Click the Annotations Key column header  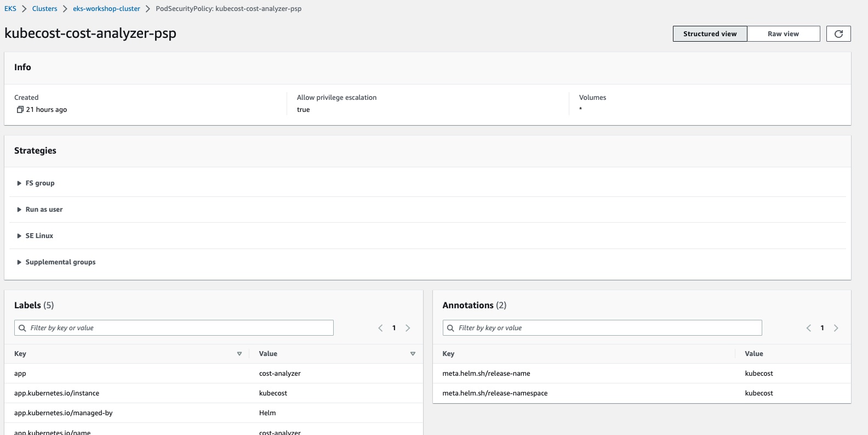(x=448, y=354)
